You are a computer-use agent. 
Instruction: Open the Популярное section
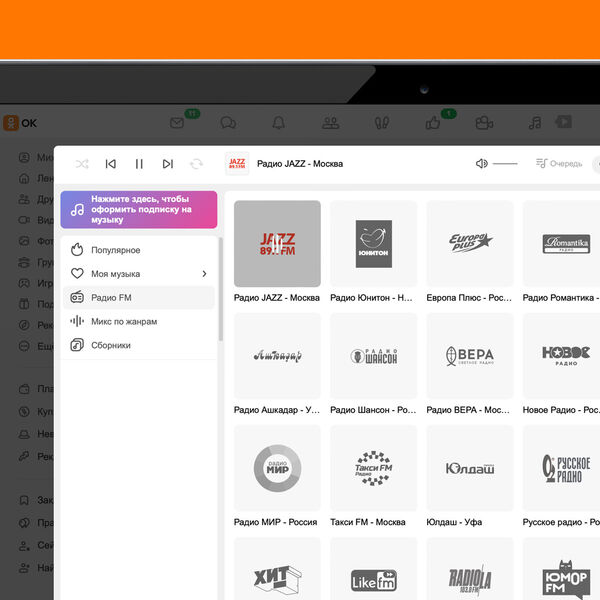[x=115, y=250]
